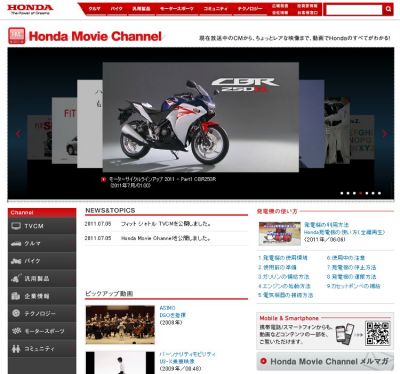This screenshot has height=374, width=400.
Task: Open 9. カセットボンベの補給 link
Action: point(354,286)
